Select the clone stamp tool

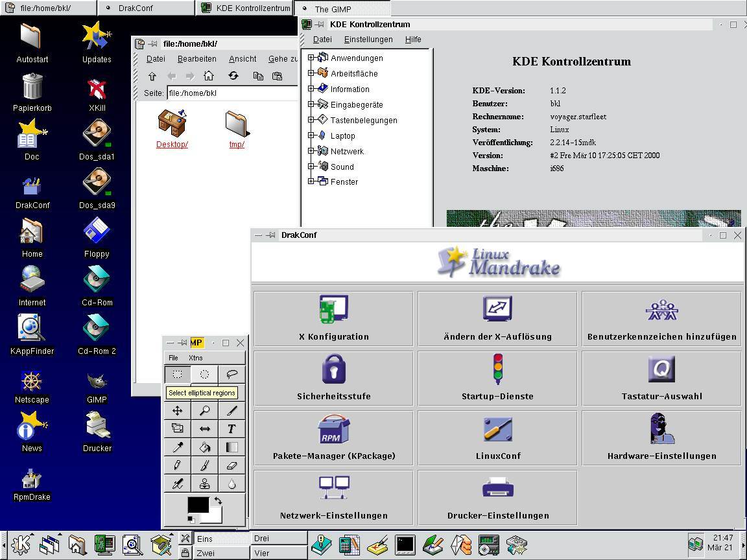204,484
